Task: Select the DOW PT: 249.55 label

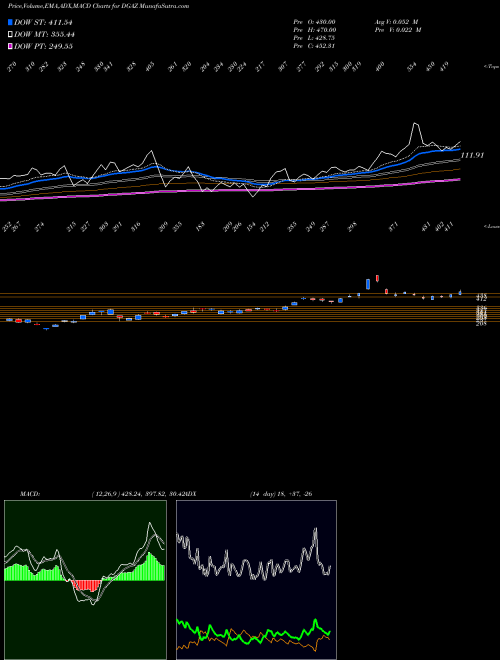Action: tap(43, 46)
